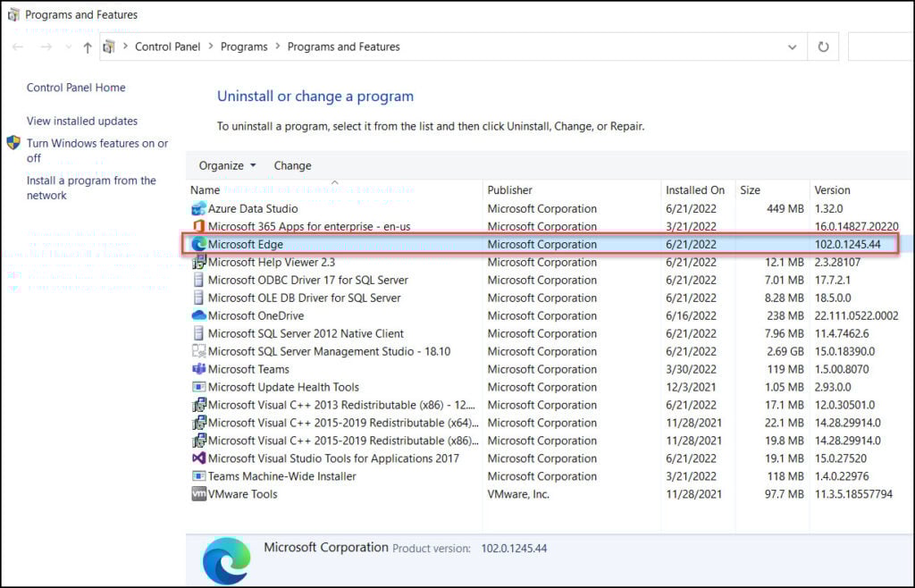Expand chevron before Control Panel breadcrumb
The height and width of the screenshot is (588, 915).
coord(125,46)
